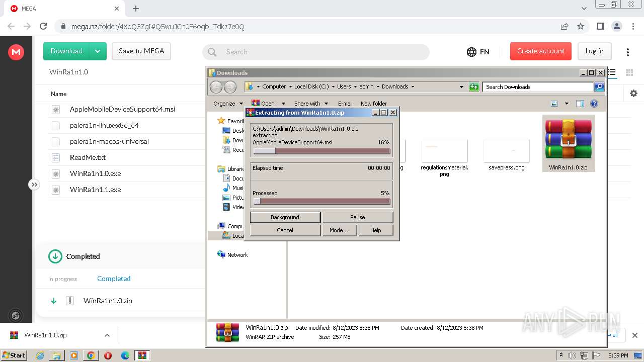This screenshot has height=362, width=644.
Task: Select regulationsmaterial.png in Downloads
Action: tap(444, 158)
